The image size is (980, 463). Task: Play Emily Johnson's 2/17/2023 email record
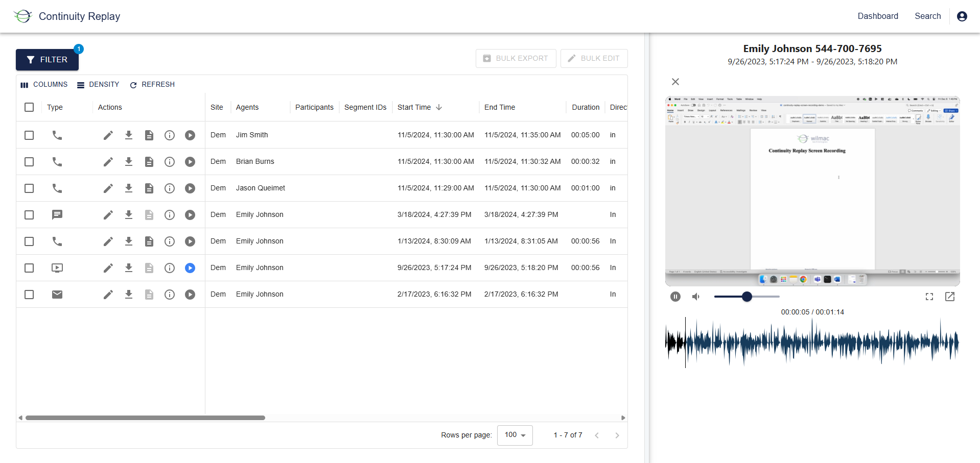190,295
